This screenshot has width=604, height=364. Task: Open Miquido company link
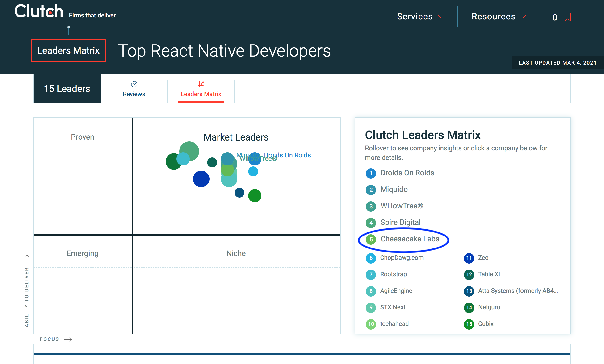coord(394,189)
